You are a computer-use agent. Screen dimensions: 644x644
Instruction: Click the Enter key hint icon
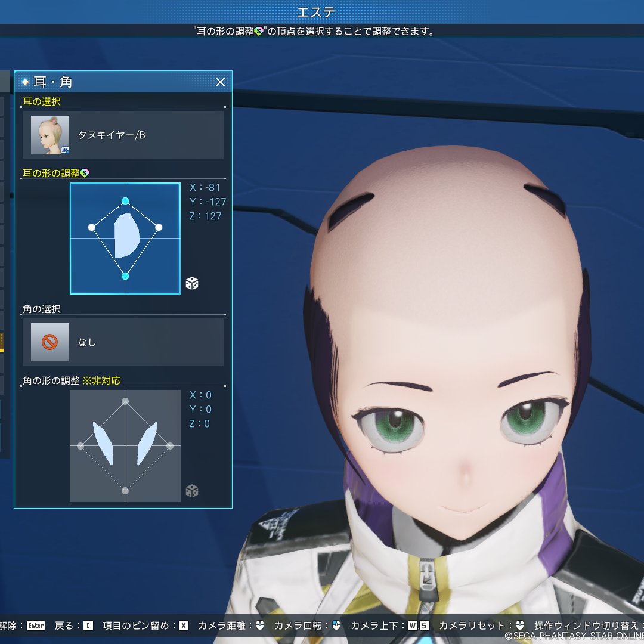[36, 626]
